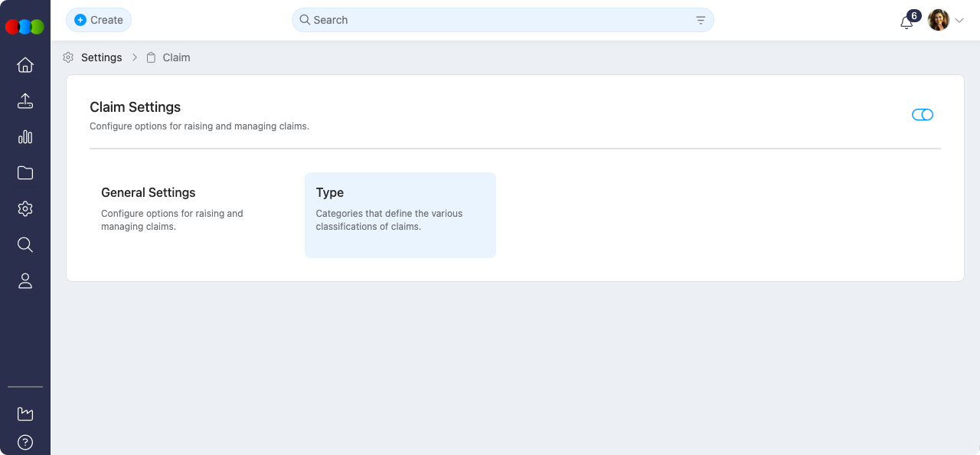Open the search filter options
This screenshot has height=455, width=980.
(x=701, y=21)
